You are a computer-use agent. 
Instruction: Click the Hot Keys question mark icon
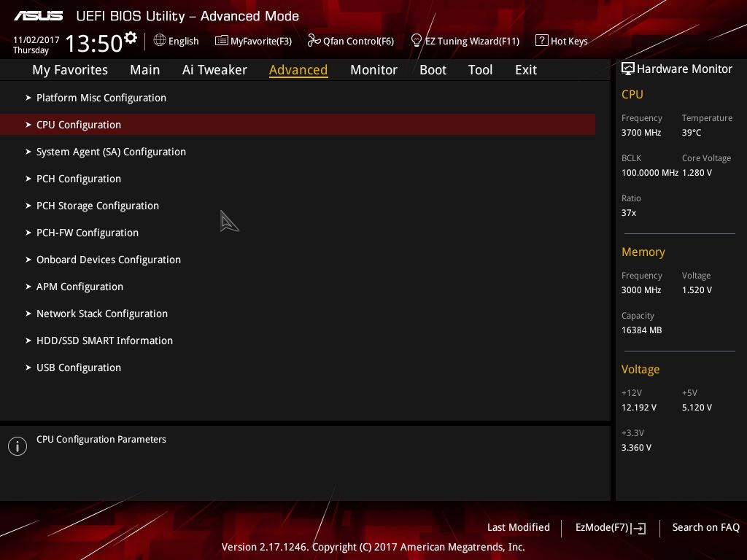542,40
